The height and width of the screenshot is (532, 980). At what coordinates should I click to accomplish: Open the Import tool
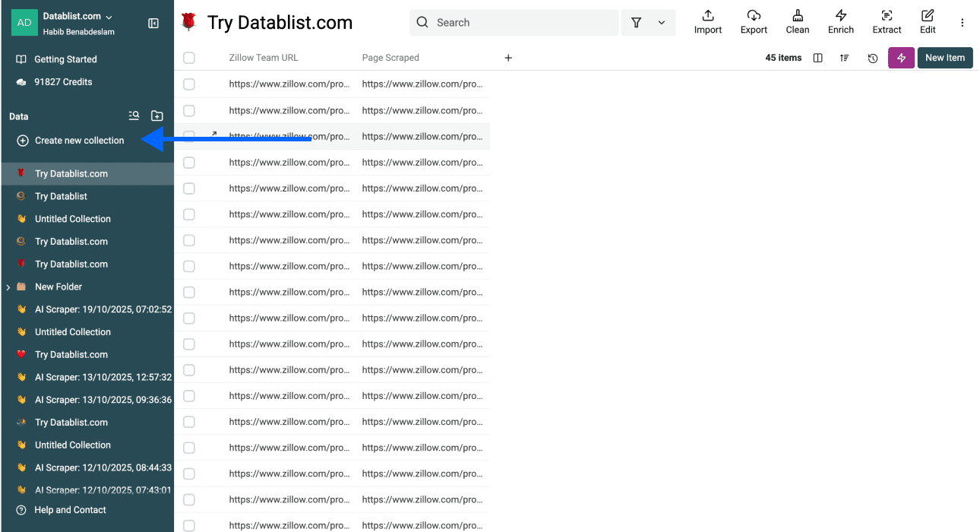coord(707,21)
